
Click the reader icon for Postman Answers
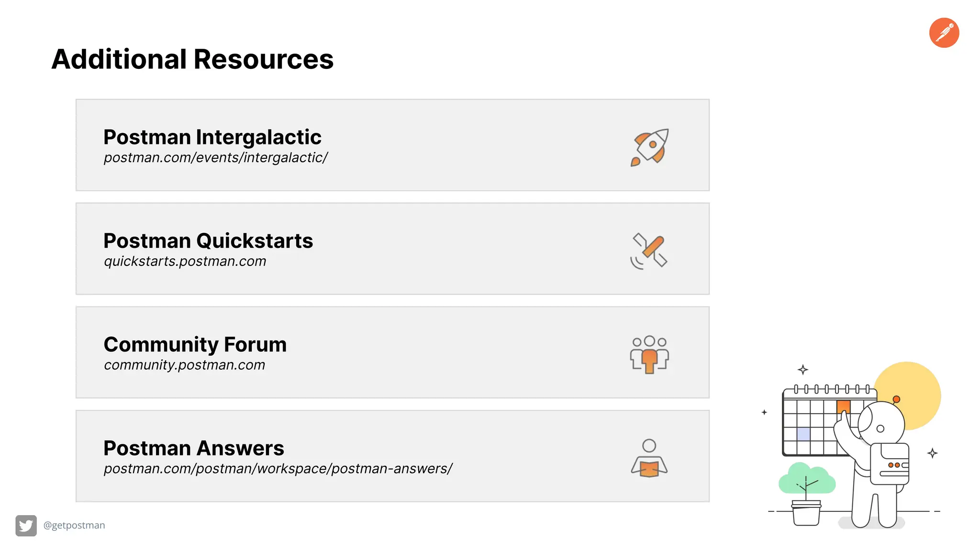(649, 458)
